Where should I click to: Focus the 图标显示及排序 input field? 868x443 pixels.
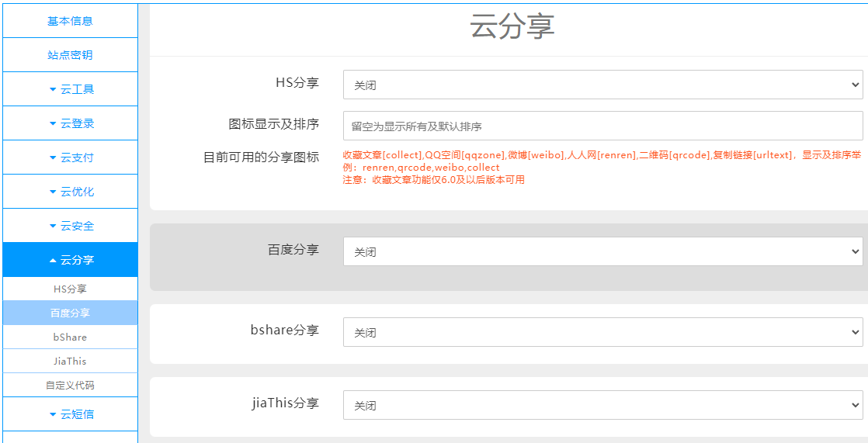602,126
